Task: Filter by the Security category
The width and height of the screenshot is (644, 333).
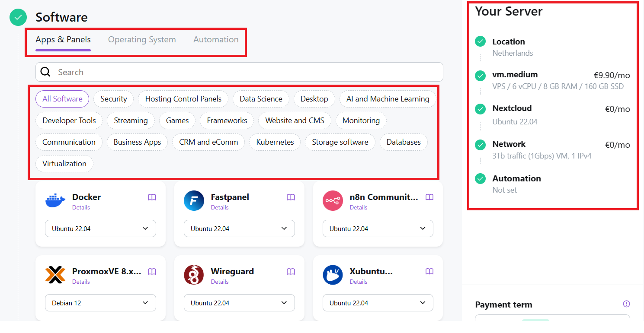Action: pos(114,99)
